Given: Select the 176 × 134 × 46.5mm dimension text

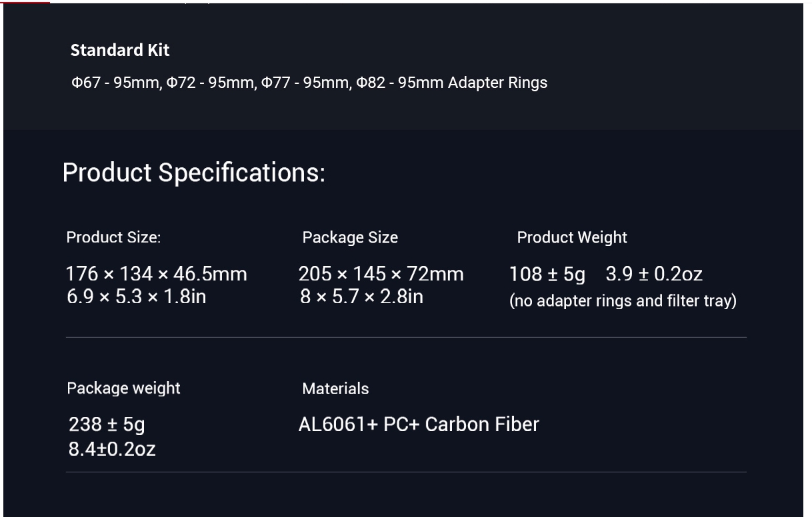Looking at the screenshot, I should (157, 274).
